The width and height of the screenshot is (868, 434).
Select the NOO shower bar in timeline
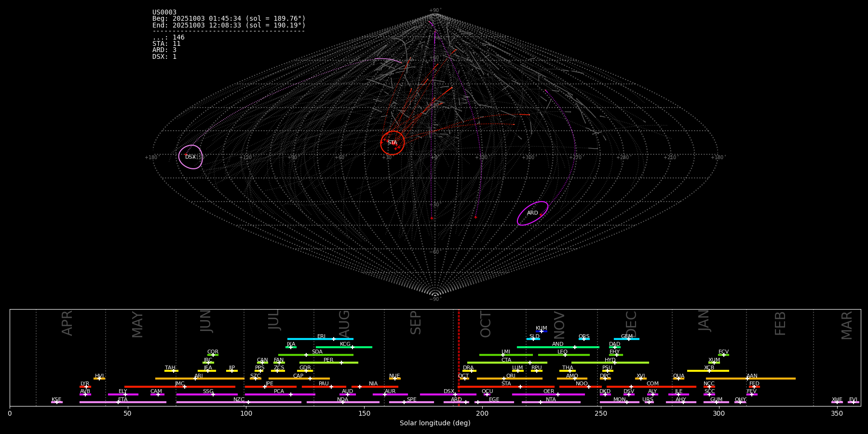pos(581,387)
